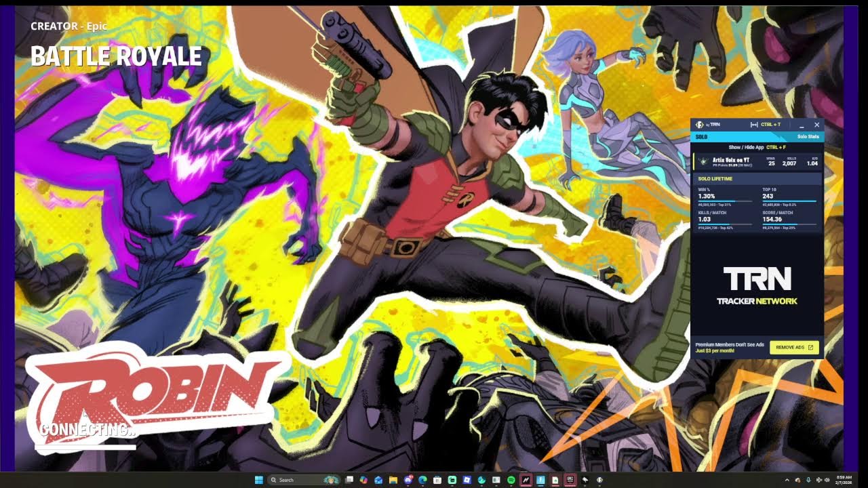The image size is (868, 488).
Task: Click the microphone icon in system tray
Action: (x=808, y=480)
